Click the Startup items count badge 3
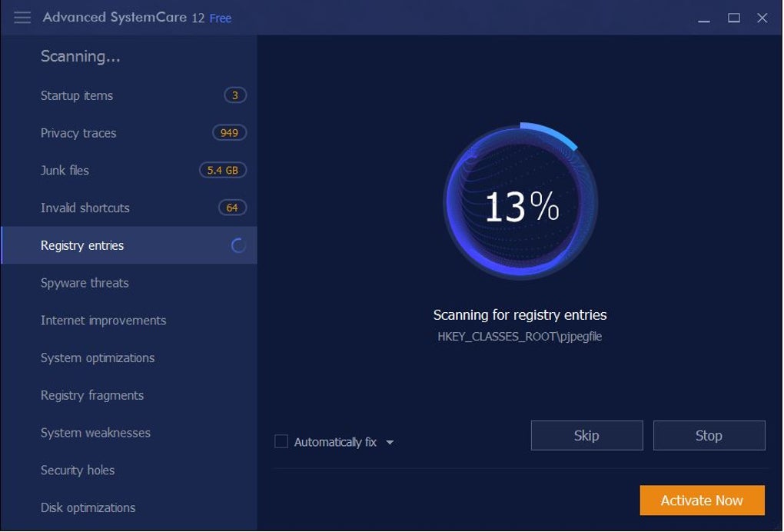Viewport: 784px width, 532px height. (x=235, y=95)
